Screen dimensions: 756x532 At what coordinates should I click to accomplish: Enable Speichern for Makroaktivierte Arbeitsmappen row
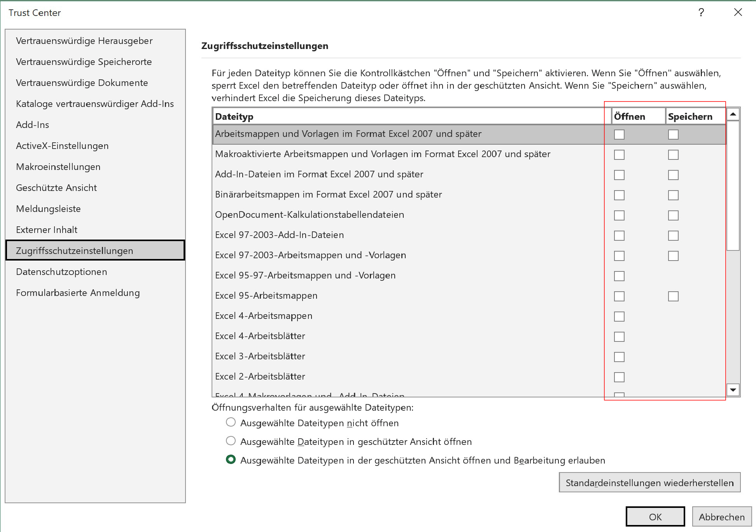673,155
